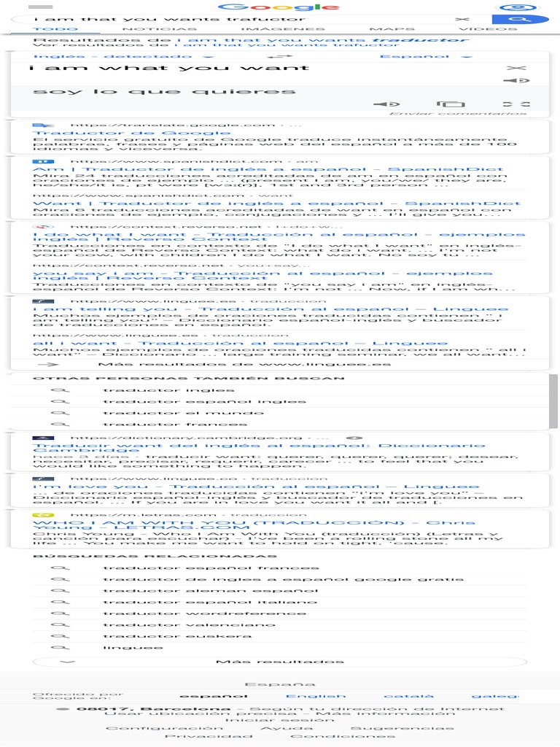Open 'Configuración' in the footer
Image resolution: width=560 pixels, height=747 pixels.
164,728
